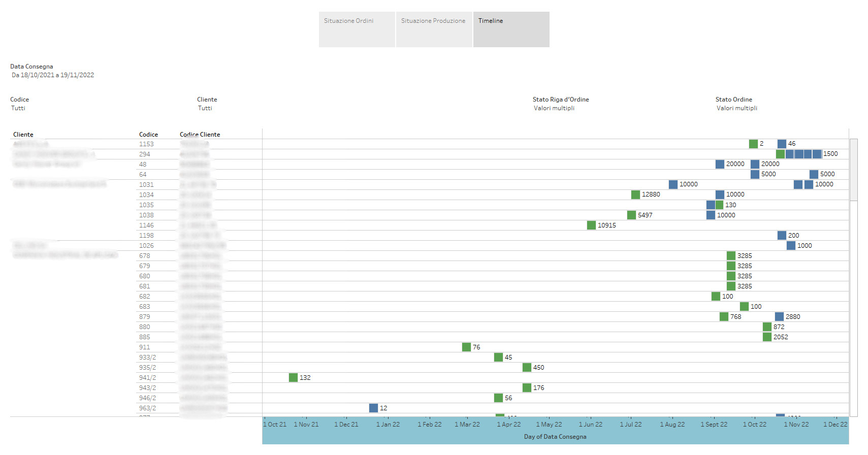Select the blue marker labeled 2880
The image size is (868, 455).
(x=779, y=316)
